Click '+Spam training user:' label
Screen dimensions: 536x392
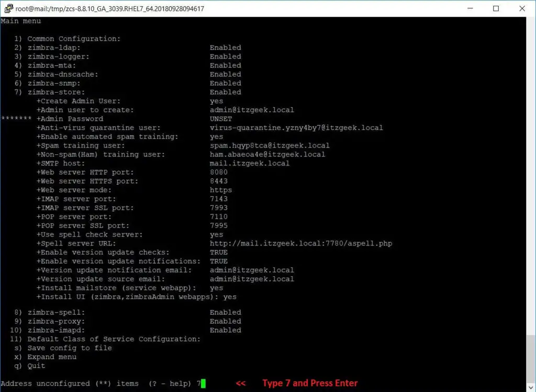coord(81,145)
